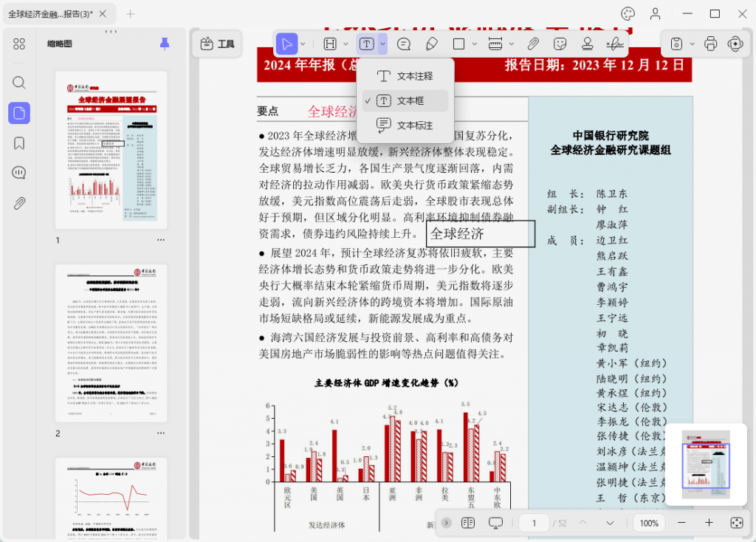756x542 pixels.
Task: Open the search panel in sidebar
Action: 18,83
